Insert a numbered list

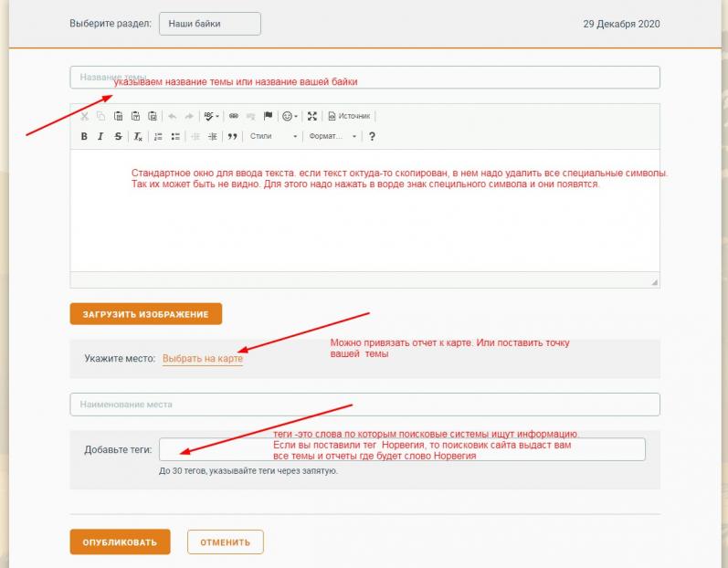point(158,136)
